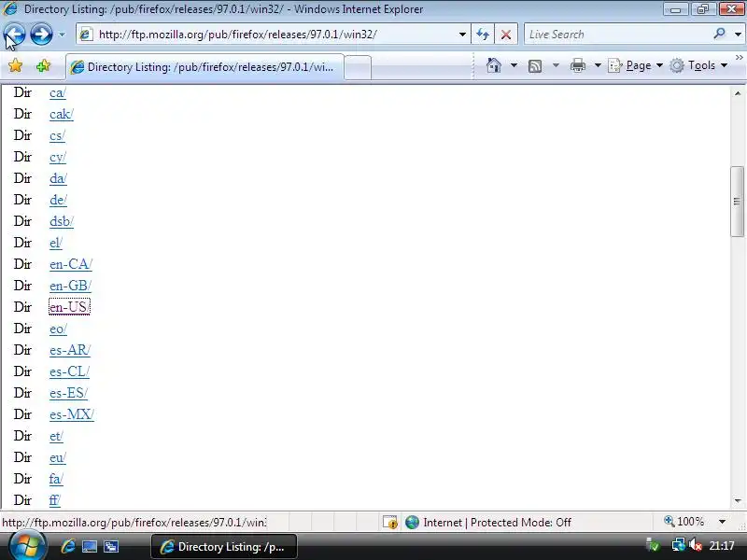Expand the Home button dropdown arrow
Viewport: 747px width, 560px height.
coord(514,65)
